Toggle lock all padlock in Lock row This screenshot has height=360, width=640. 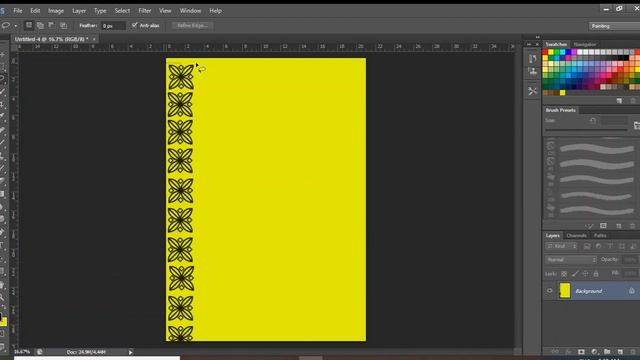596,274
